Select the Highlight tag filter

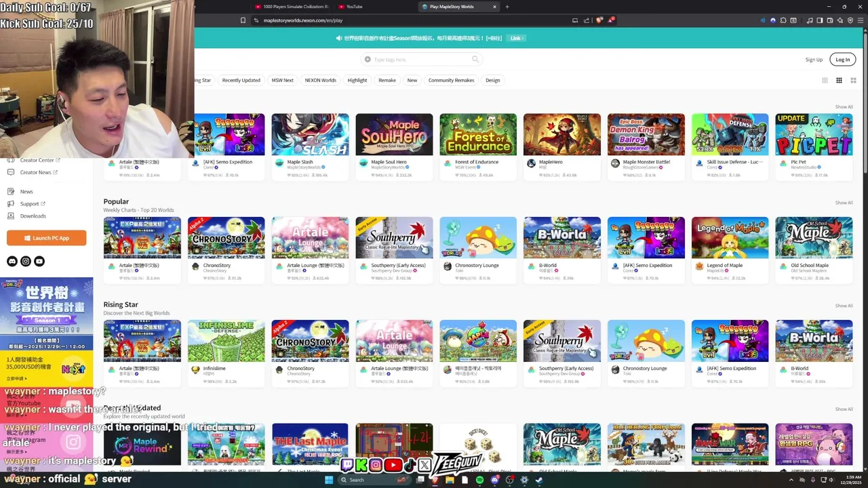click(357, 80)
